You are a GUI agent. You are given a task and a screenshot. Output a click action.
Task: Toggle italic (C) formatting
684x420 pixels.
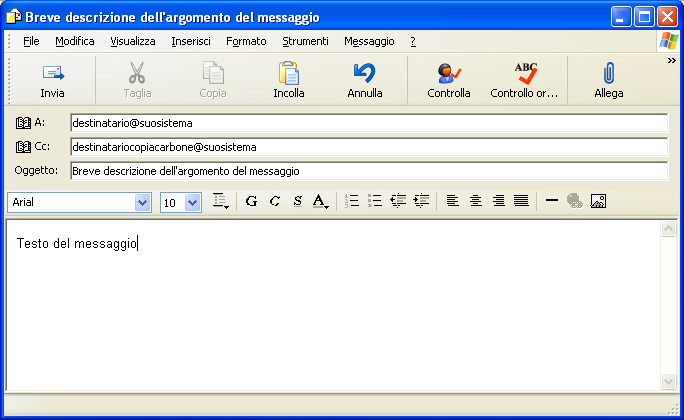coord(275,201)
